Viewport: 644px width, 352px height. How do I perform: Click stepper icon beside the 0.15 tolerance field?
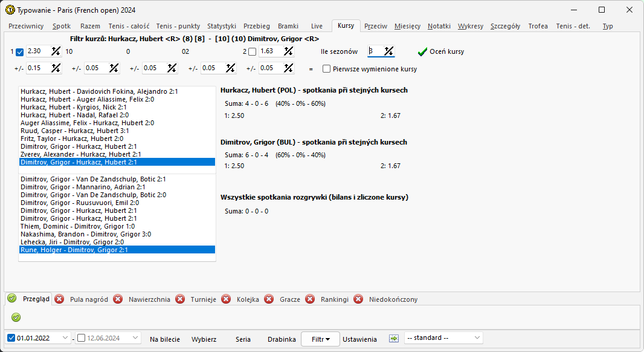56,68
